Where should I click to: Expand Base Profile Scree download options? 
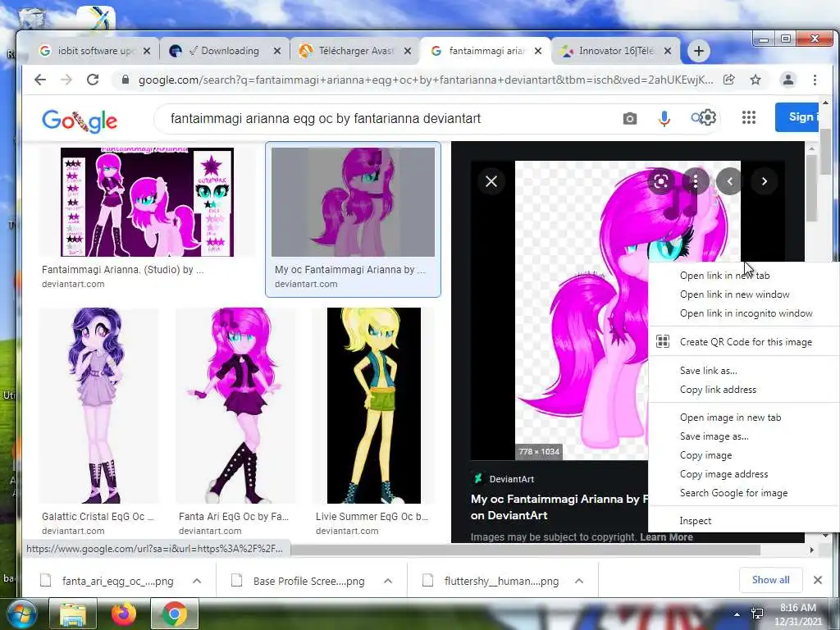[x=388, y=581]
